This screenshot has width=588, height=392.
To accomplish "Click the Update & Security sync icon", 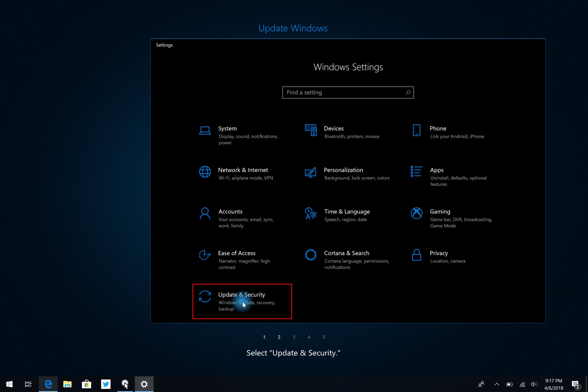I will tap(205, 296).
